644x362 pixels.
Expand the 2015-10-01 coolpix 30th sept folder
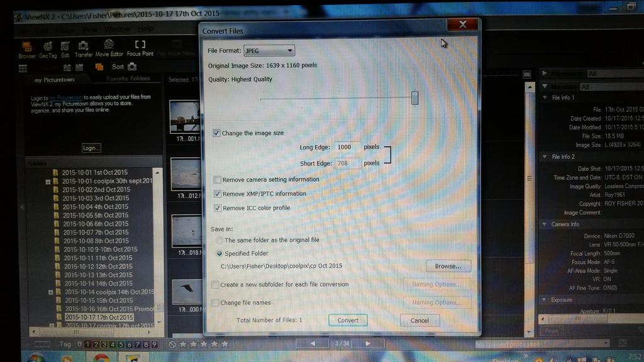tap(48, 182)
